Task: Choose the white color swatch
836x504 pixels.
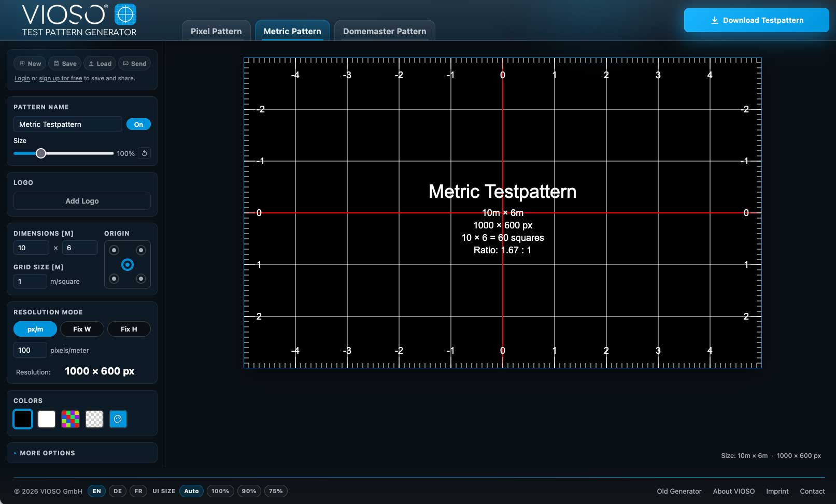Action: (47, 419)
